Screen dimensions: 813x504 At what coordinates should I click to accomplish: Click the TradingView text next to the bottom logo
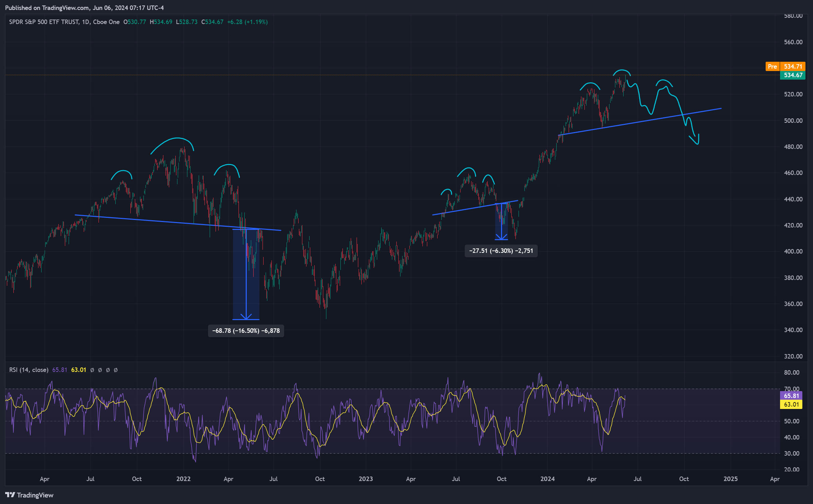36,495
